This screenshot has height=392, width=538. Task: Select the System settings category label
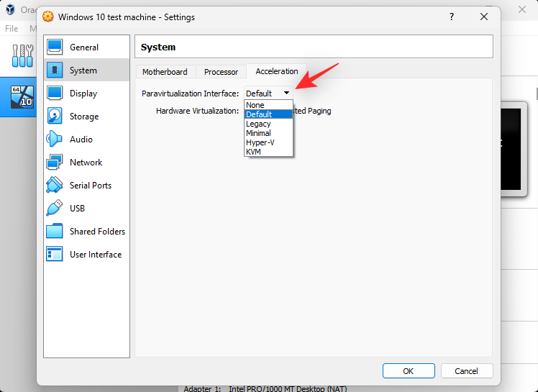tap(83, 70)
